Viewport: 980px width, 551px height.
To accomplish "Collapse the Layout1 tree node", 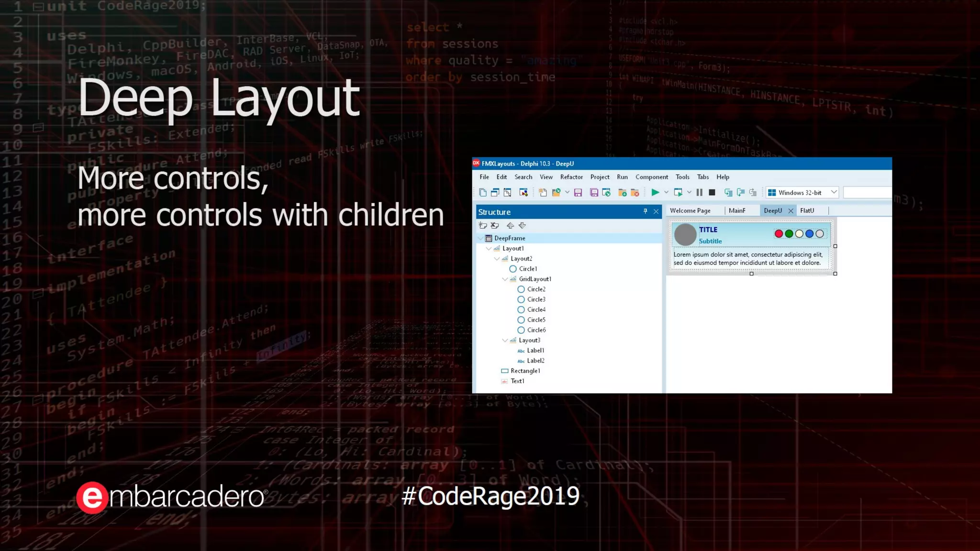I will click(x=489, y=248).
